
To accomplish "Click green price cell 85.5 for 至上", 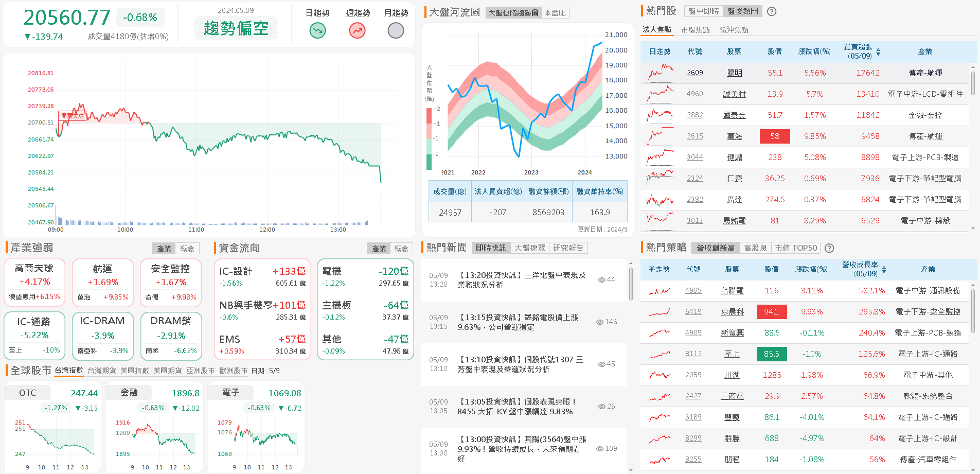I will pos(772,354).
